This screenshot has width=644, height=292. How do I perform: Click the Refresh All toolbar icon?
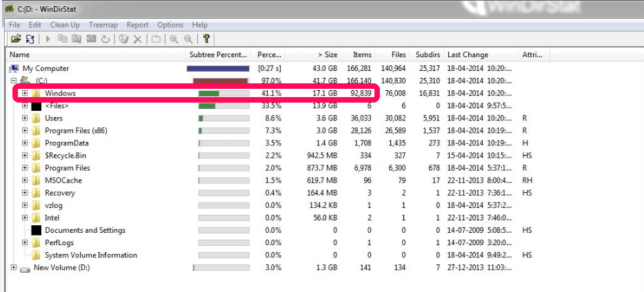pyautogui.click(x=30, y=39)
